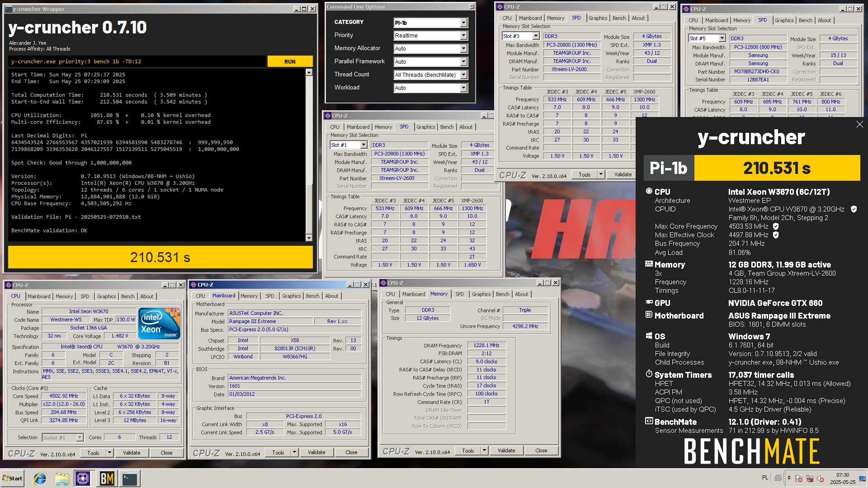The width and height of the screenshot is (868, 488).
Task: Click Close in CPU-Z Memory window
Action: click(x=541, y=450)
